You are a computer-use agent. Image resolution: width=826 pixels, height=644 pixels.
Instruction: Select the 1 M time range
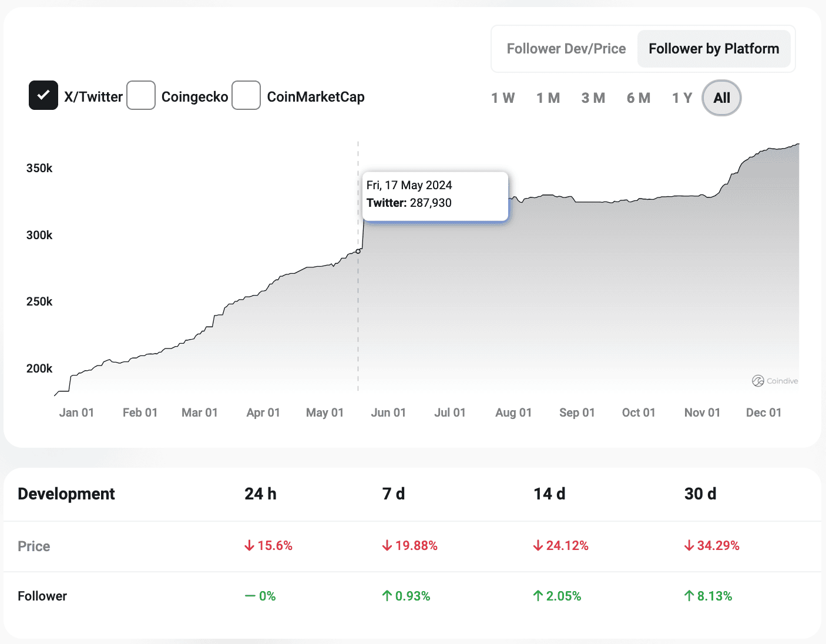[548, 98]
